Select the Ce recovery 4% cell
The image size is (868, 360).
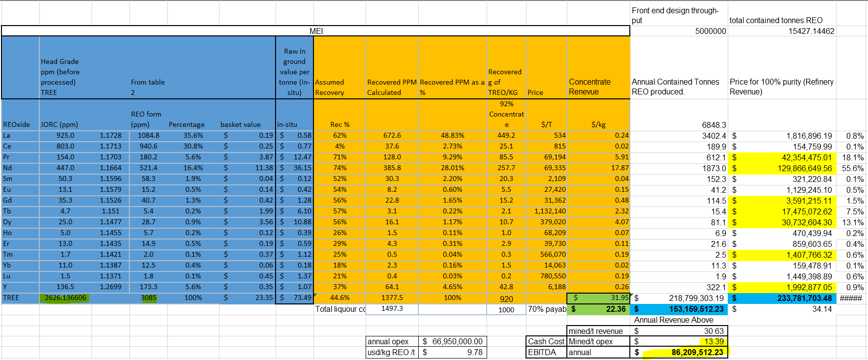(340, 146)
